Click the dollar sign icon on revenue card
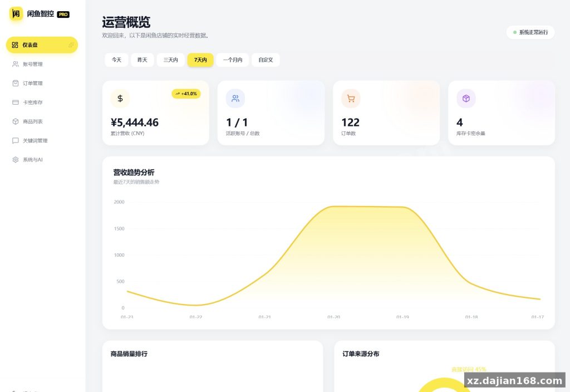 click(120, 99)
